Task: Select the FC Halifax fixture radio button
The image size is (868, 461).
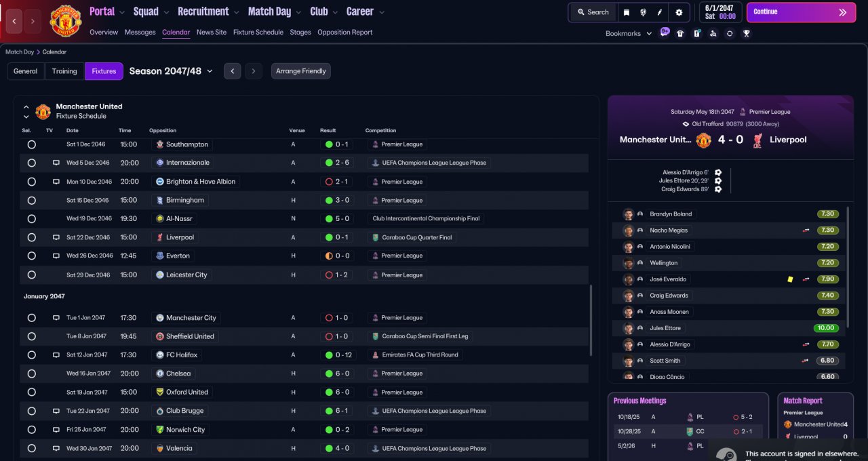Action: coord(31,355)
